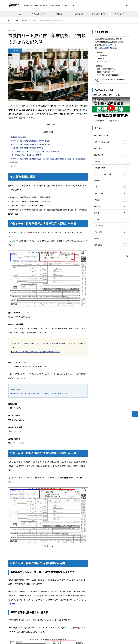Open 健康保険 category
The width and height of the screenshot is (138, 644).
point(111,161)
